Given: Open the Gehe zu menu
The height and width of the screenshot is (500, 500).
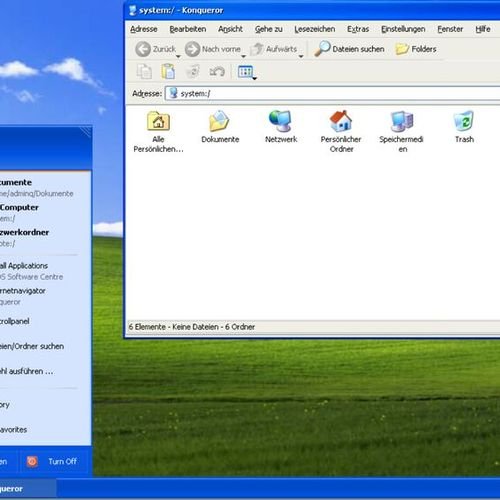Looking at the screenshot, I should [269, 29].
